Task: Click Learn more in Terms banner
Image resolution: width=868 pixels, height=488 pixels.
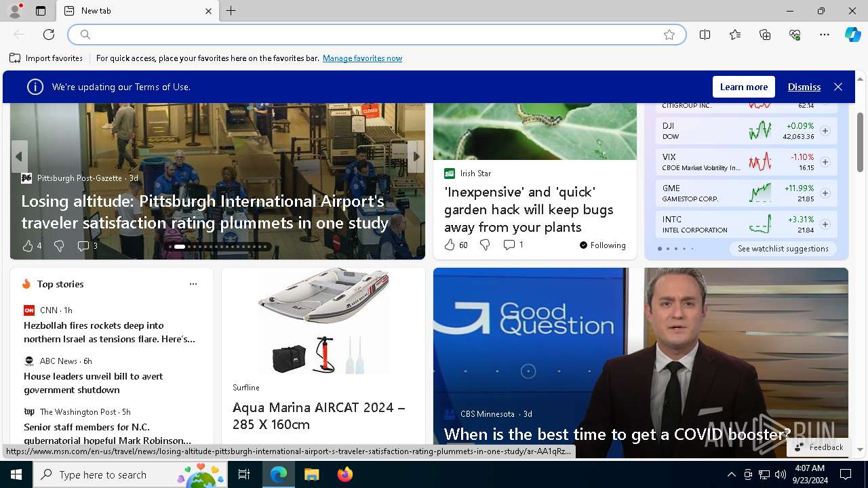Action: click(x=744, y=87)
